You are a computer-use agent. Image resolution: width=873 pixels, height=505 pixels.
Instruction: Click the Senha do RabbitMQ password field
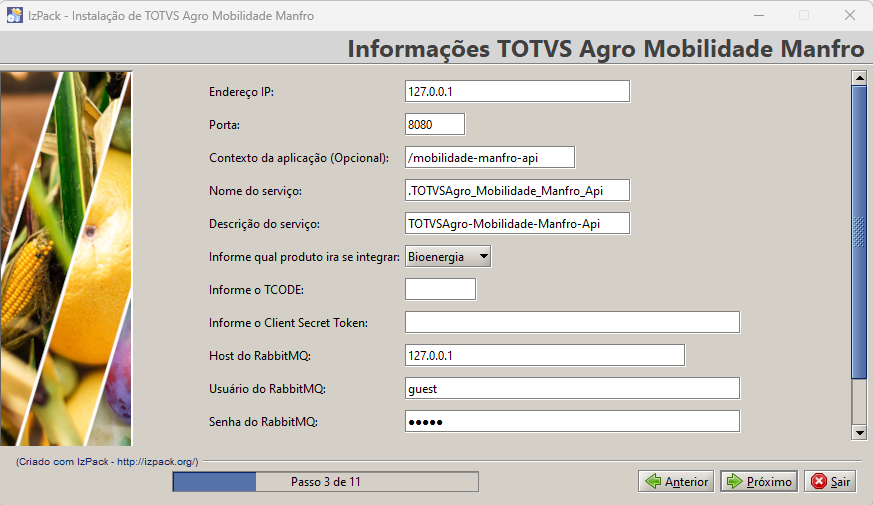pos(572,421)
